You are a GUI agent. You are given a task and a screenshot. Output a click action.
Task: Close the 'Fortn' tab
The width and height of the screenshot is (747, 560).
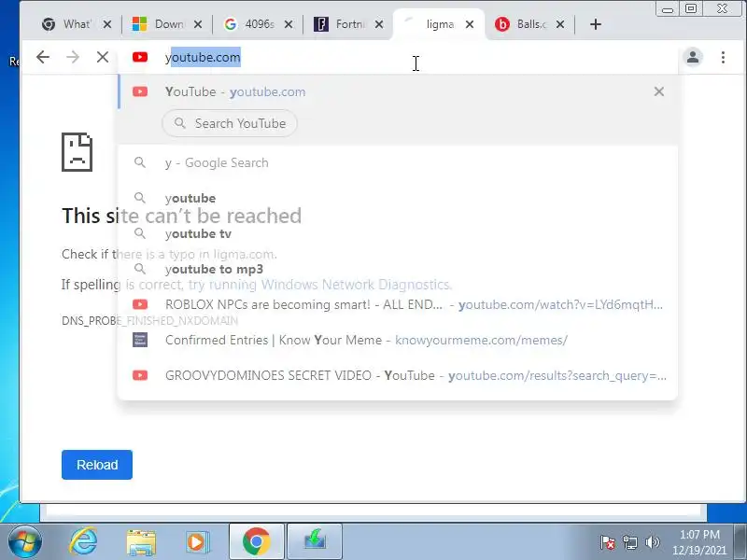tap(379, 24)
